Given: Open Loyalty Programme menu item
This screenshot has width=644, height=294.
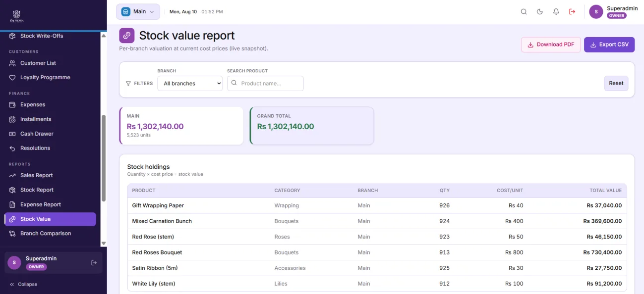Looking at the screenshot, I should (x=45, y=78).
